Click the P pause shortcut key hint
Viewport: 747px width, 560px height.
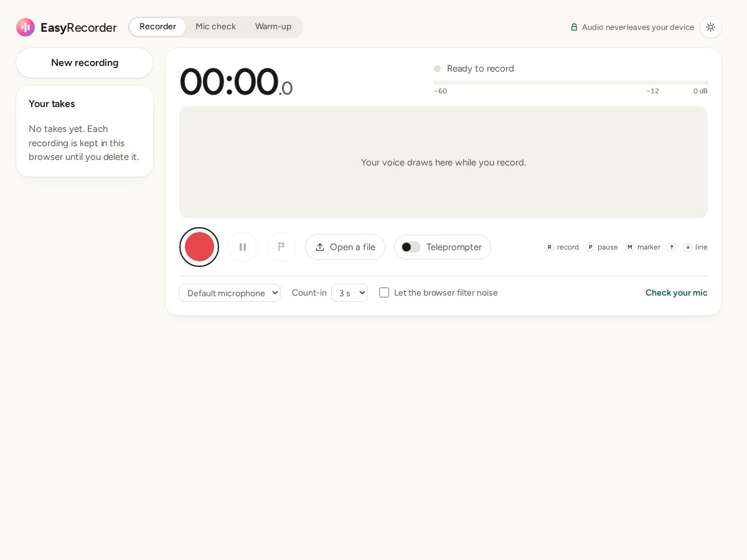point(590,247)
